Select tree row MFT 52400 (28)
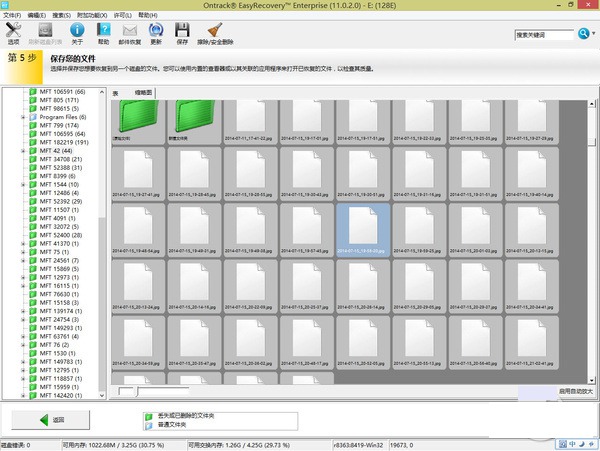The height and width of the screenshot is (451, 600). [x=60, y=235]
